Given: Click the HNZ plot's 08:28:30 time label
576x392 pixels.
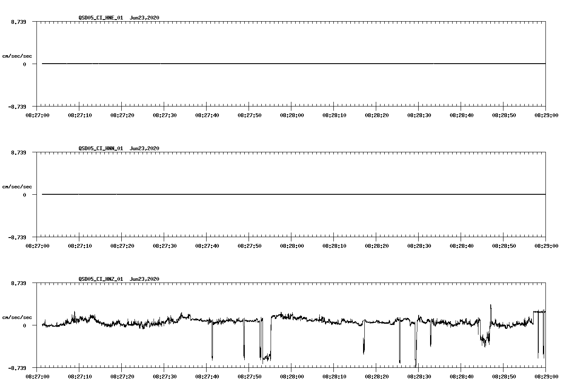Looking at the screenshot, I should tap(419, 376).
